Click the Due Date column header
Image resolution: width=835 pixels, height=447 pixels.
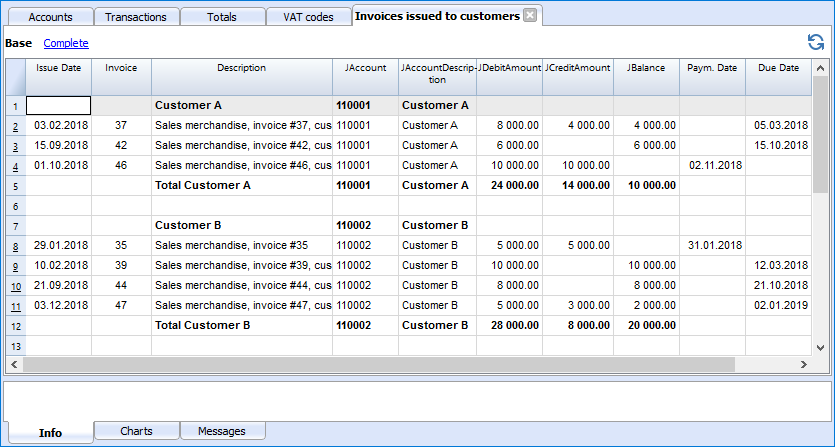[779, 77]
